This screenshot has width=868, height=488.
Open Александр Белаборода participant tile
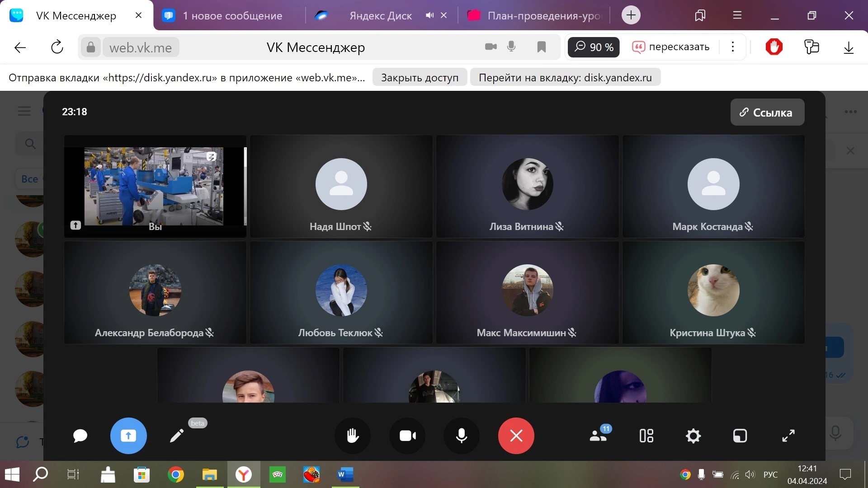[x=155, y=292]
